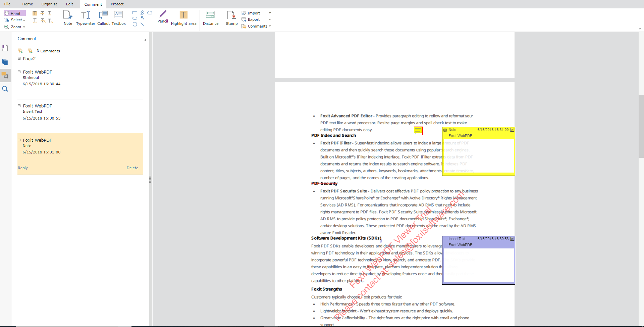This screenshot has width=644, height=327.
Task: Open the Bookmarks side panel
Action: [x=5, y=48]
